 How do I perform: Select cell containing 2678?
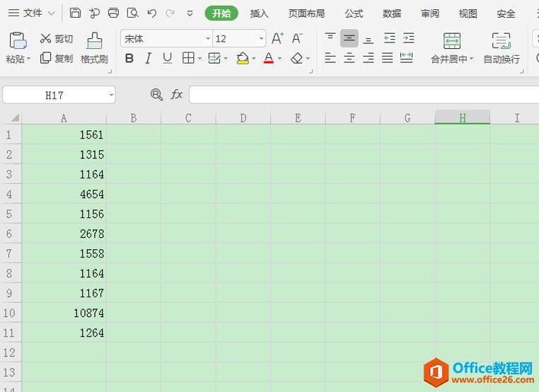click(x=64, y=234)
